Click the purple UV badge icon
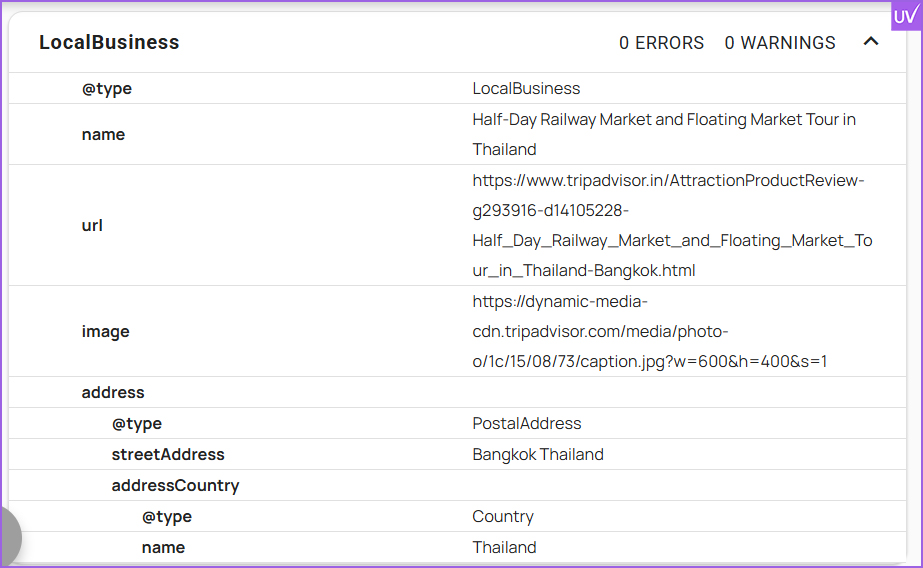Image resolution: width=923 pixels, height=568 pixels. tap(905, 16)
